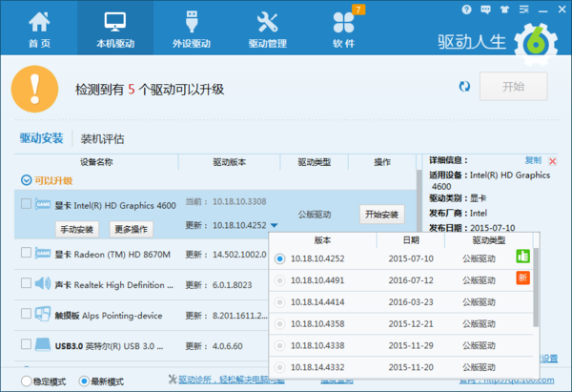The width and height of the screenshot is (572, 392).
Task: Click the skin shirt icon
Action: 505,10
